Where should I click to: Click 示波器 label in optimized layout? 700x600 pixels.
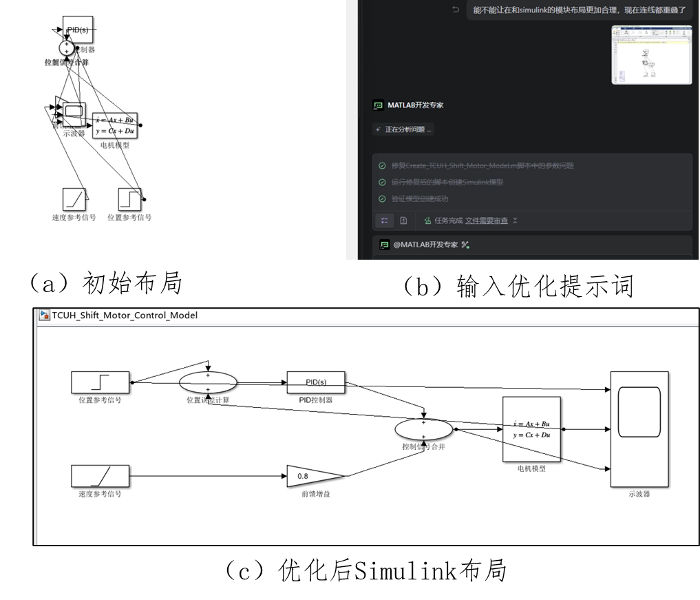pos(639,494)
